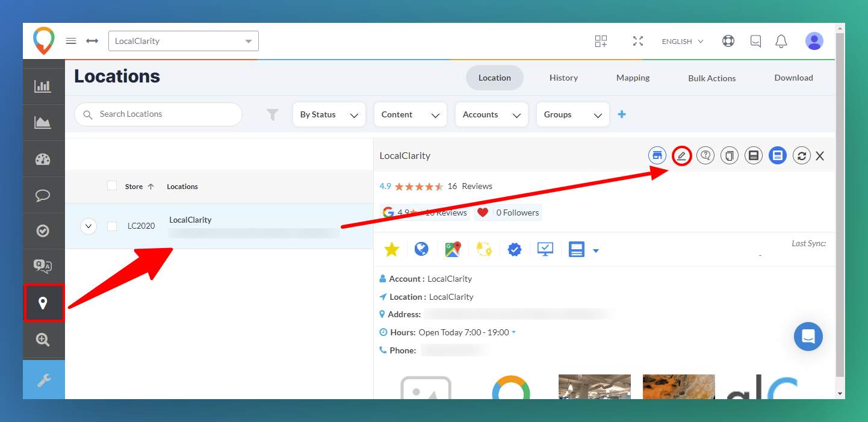The width and height of the screenshot is (868, 422).
Task: Open the Groups filter dropdown
Action: pyautogui.click(x=573, y=114)
